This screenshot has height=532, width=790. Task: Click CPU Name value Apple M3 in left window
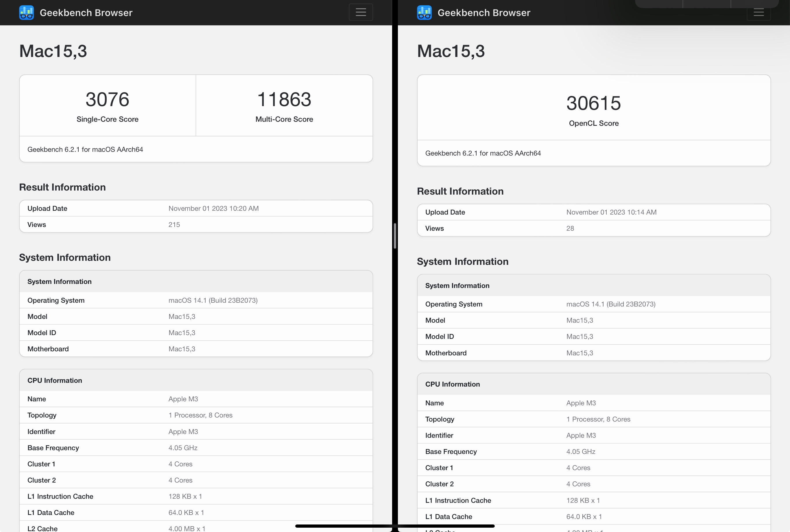pos(183,399)
